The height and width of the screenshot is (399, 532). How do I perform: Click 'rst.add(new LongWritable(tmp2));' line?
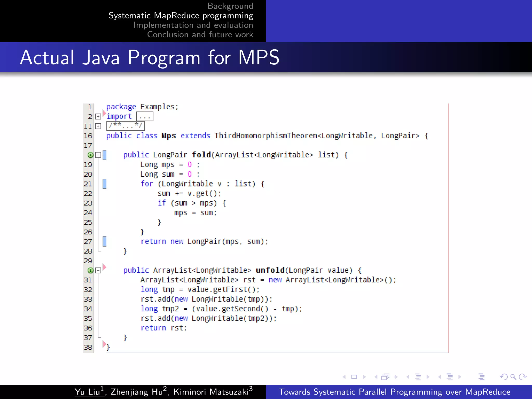coord(209,318)
